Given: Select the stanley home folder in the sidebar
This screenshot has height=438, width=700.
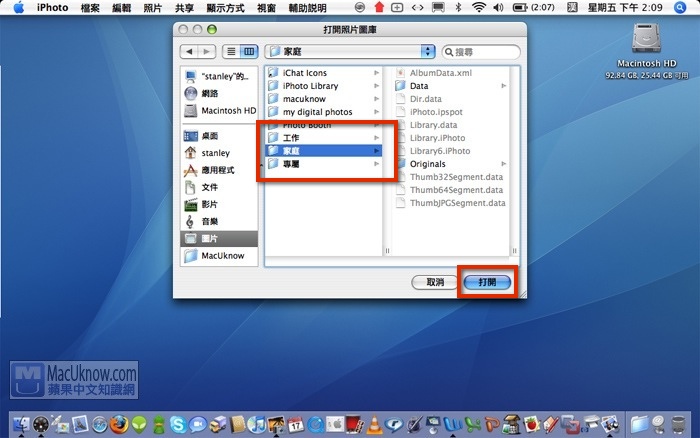Looking at the screenshot, I should coord(219,153).
